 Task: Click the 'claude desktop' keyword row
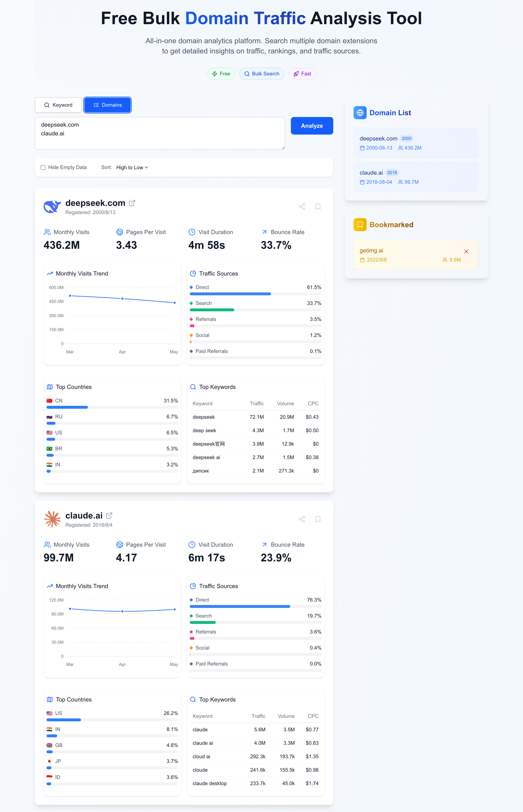point(255,783)
